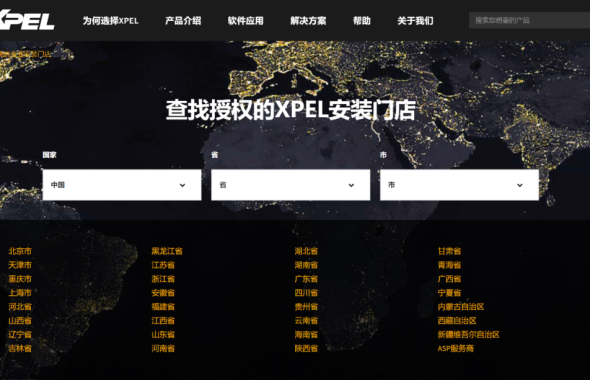Image resolution: width=590 pixels, height=380 pixels.
Task: Open 山西省 link
Action: 20,321
